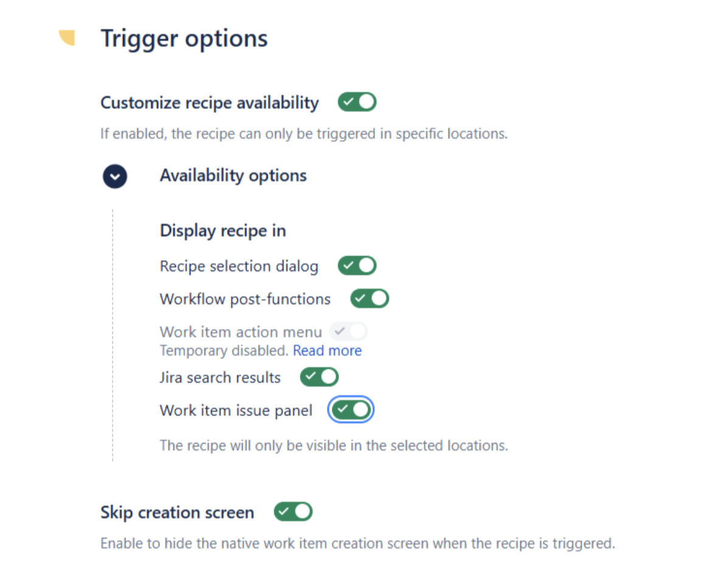Toggle the Work item issue panel switch

[x=350, y=410]
